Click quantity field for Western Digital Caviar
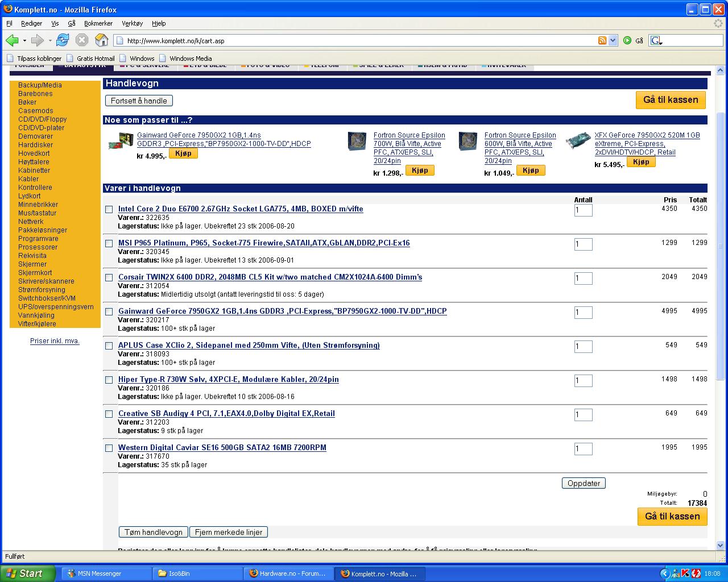728x582 pixels. [x=583, y=449]
